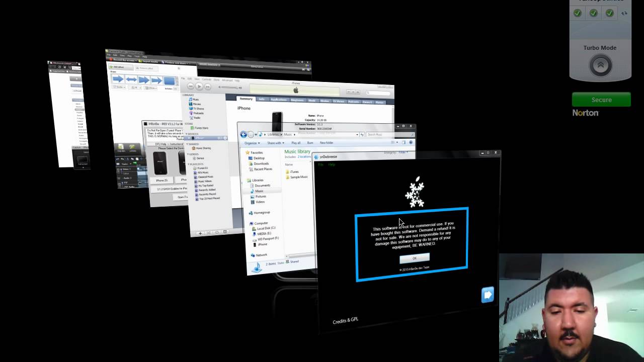Click the middle green check in TuneUp gadget
644x362 pixels.
click(594, 13)
